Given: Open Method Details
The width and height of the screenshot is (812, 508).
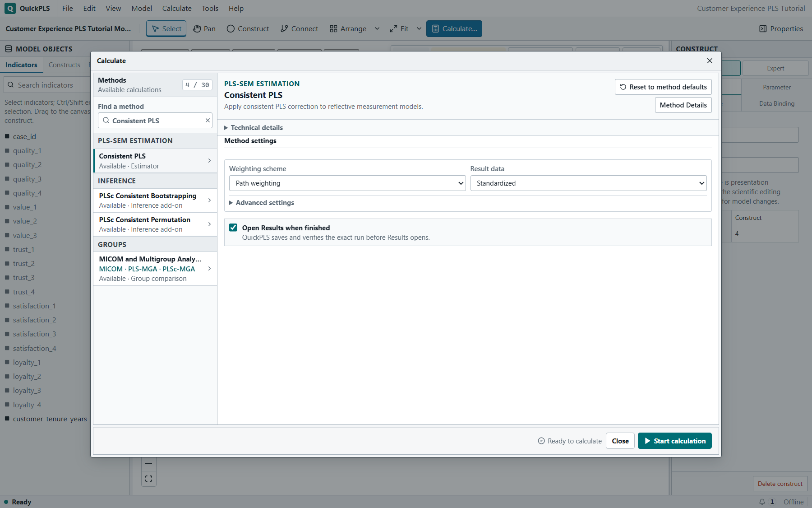Looking at the screenshot, I should pyautogui.click(x=683, y=105).
